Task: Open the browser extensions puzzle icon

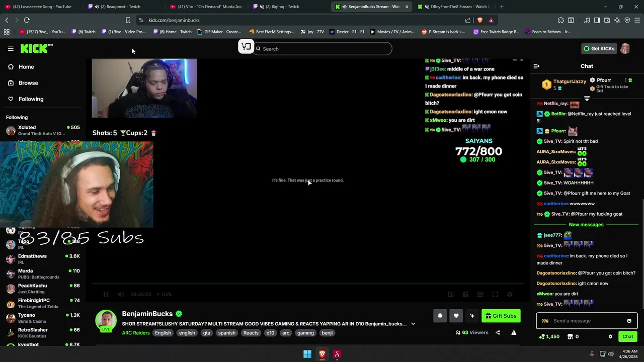Action: pyautogui.click(x=560, y=20)
